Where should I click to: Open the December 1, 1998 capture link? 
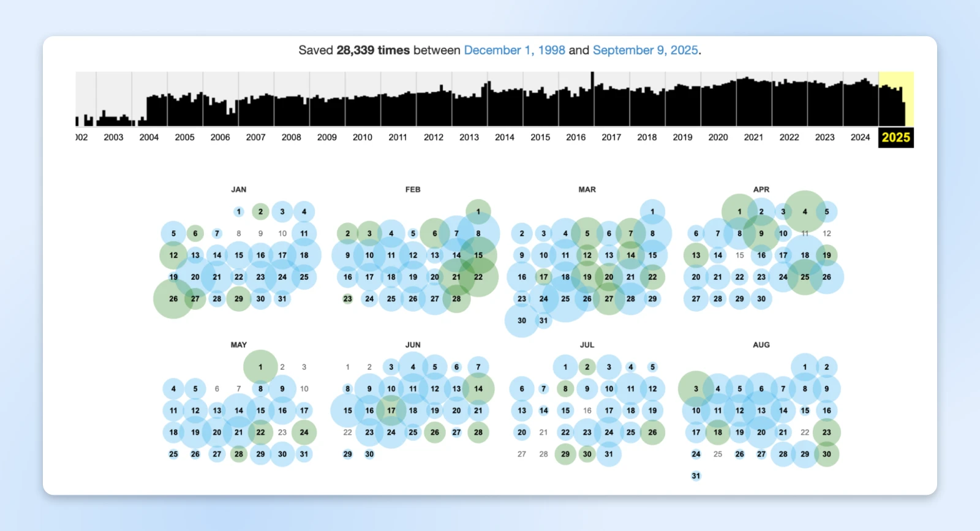tap(514, 50)
